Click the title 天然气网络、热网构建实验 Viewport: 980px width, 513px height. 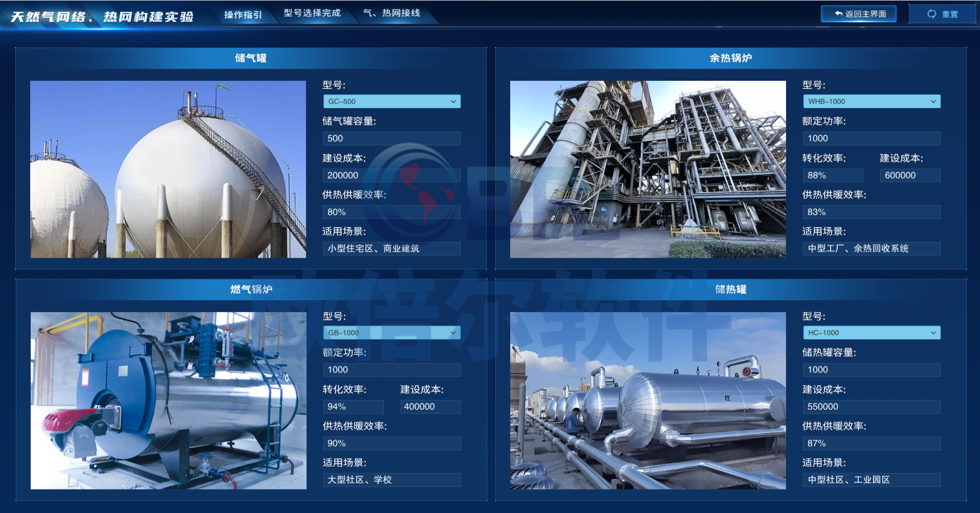tap(102, 17)
